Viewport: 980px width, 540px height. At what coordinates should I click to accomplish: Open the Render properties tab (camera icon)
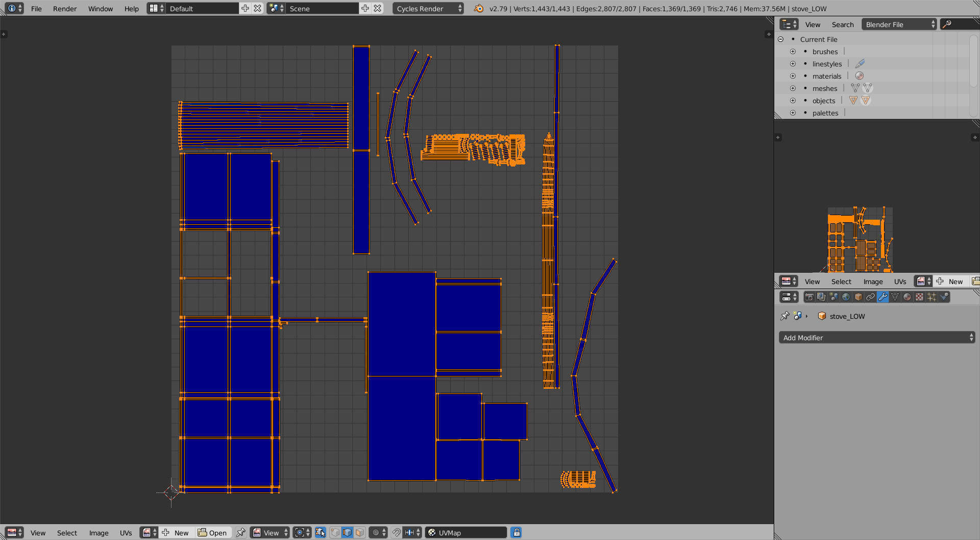point(809,297)
